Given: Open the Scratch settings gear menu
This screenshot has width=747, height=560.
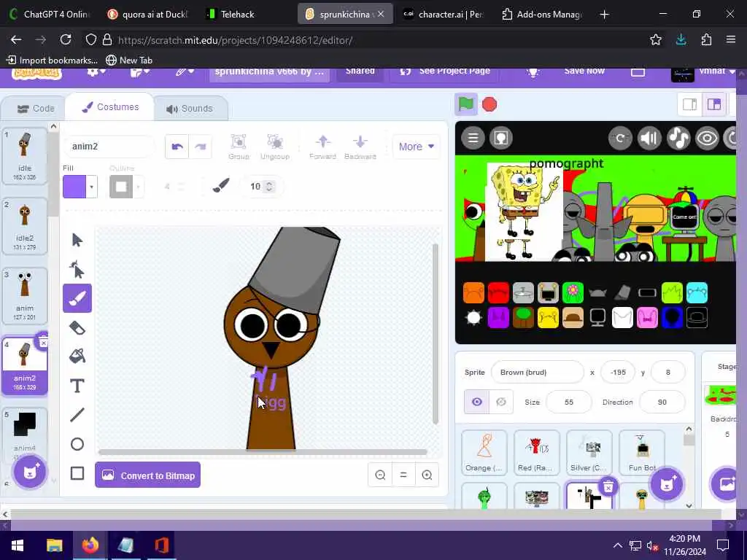Looking at the screenshot, I should pos(96,71).
